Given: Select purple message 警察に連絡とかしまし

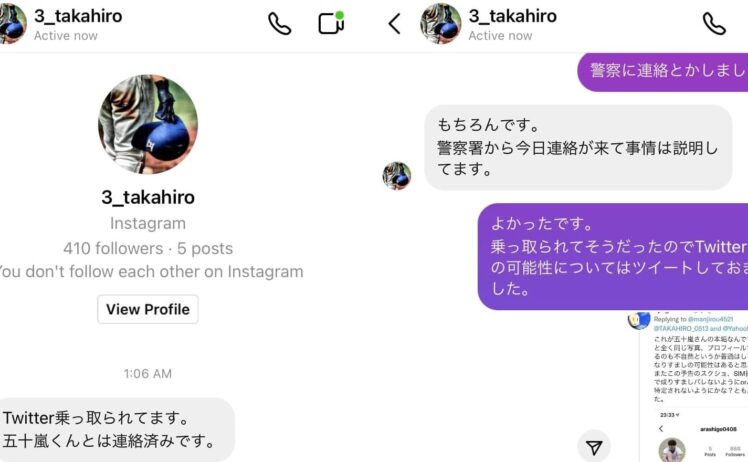Looking at the screenshot, I should coord(663,71).
